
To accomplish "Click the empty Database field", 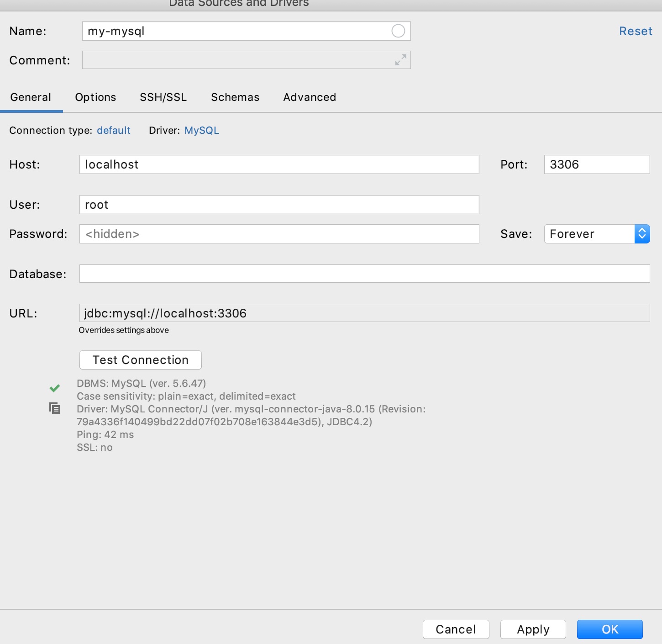I will pyautogui.click(x=364, y=274).
